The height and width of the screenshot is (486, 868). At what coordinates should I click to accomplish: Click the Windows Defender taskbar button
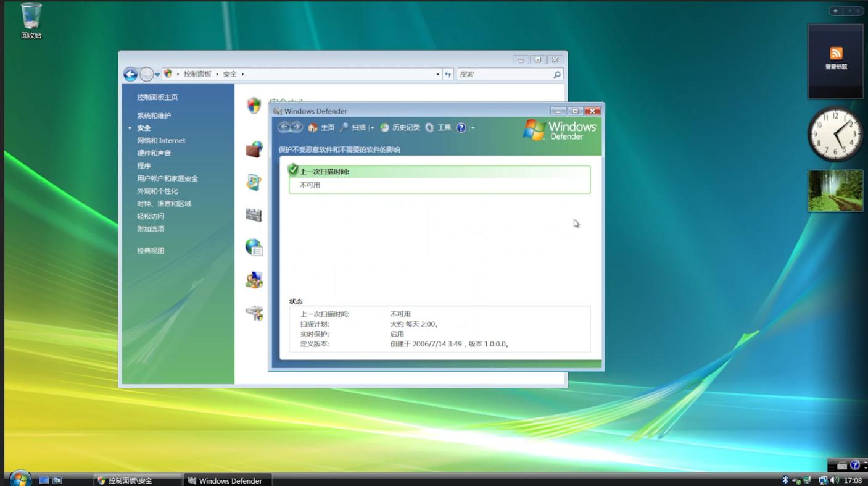(x=227, y=480)
